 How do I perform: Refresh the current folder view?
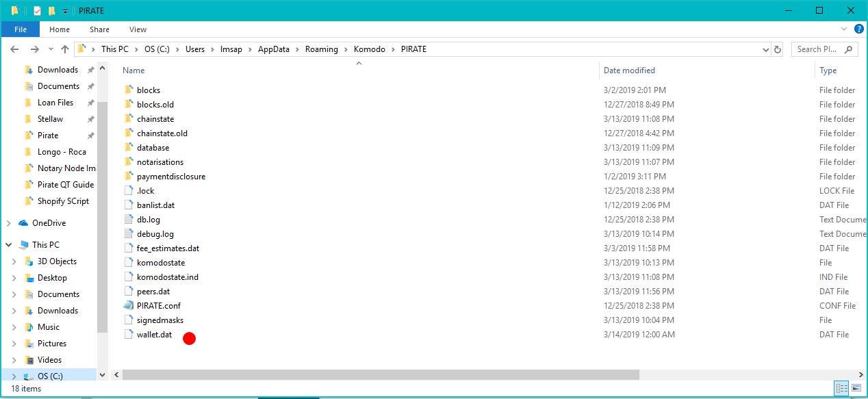pyautogui.click(x=778, y=49)
